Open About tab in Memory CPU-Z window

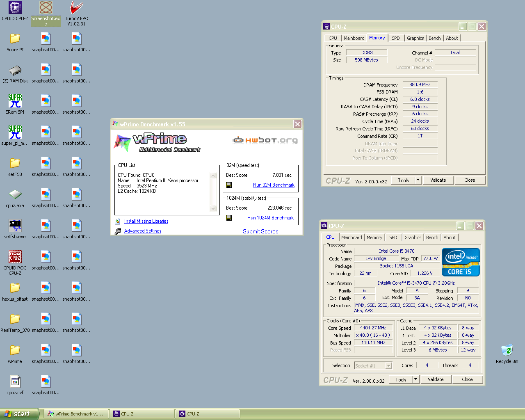click(452, 38)
